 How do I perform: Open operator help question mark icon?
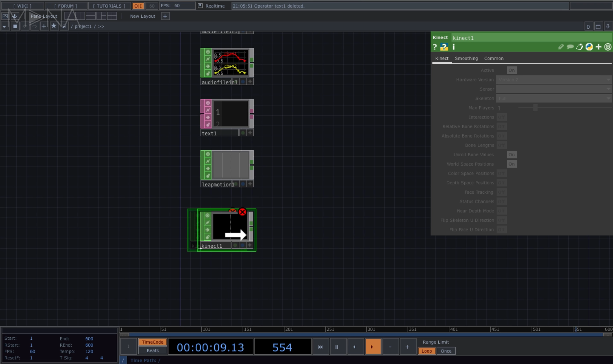(x=435, y=47)
